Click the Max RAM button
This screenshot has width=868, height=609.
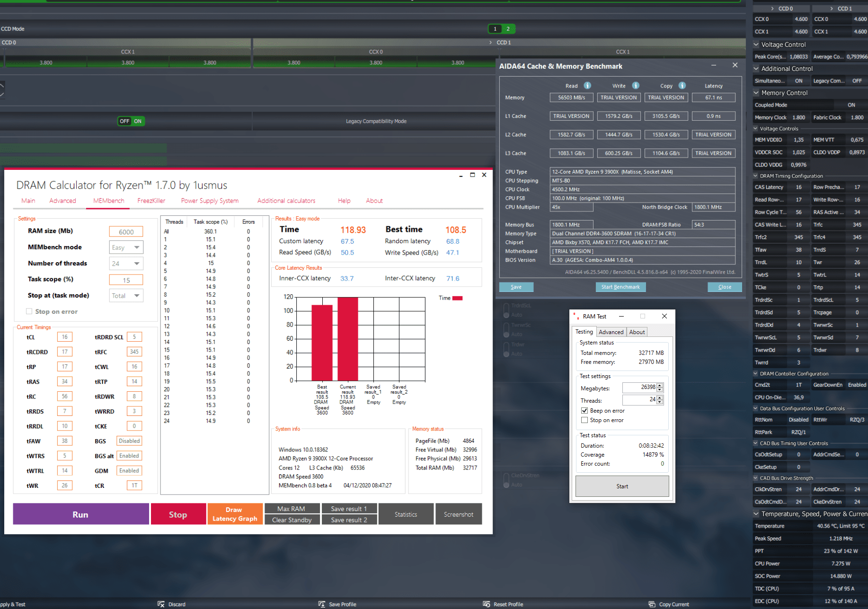point(292,509)
